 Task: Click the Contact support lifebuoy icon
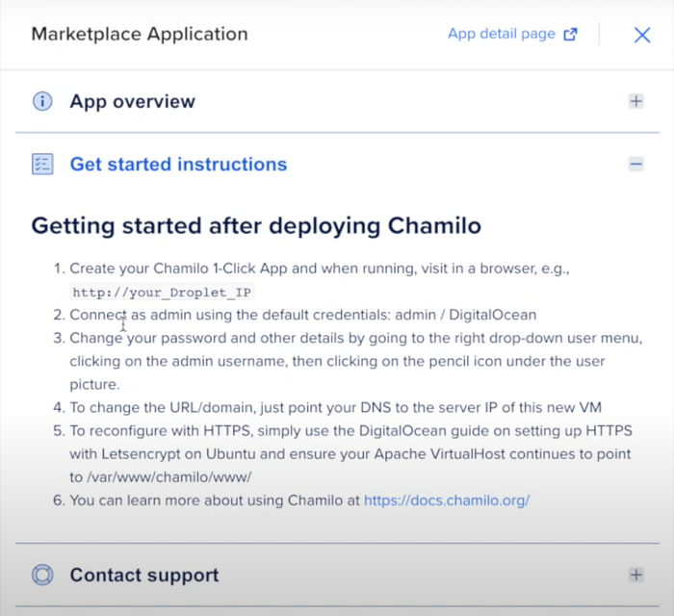tap(42, 575)
